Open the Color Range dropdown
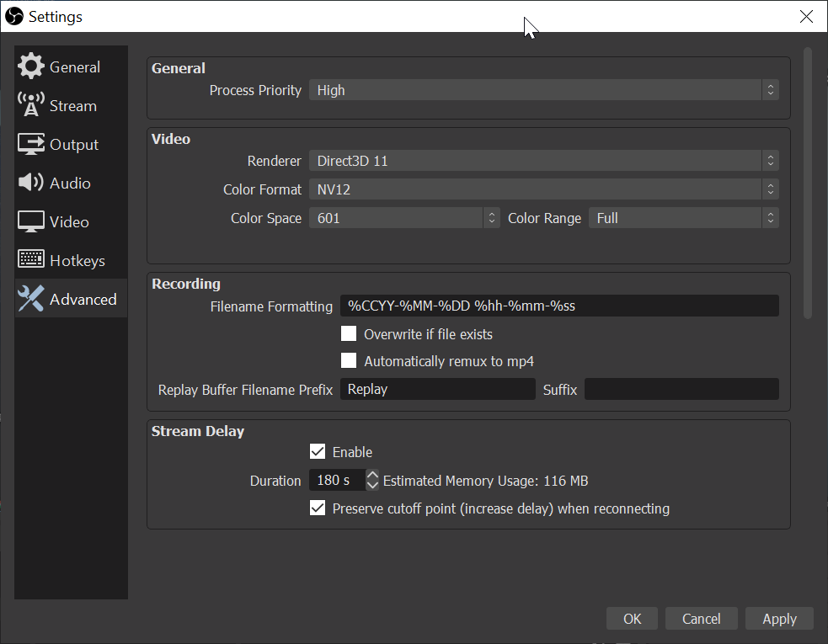 (683, 218)
